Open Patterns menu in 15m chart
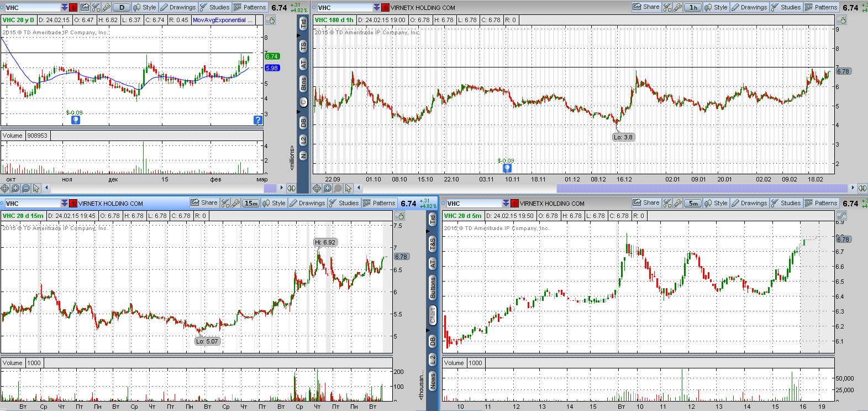The image size is (868, 411). (x=380, y=203)
